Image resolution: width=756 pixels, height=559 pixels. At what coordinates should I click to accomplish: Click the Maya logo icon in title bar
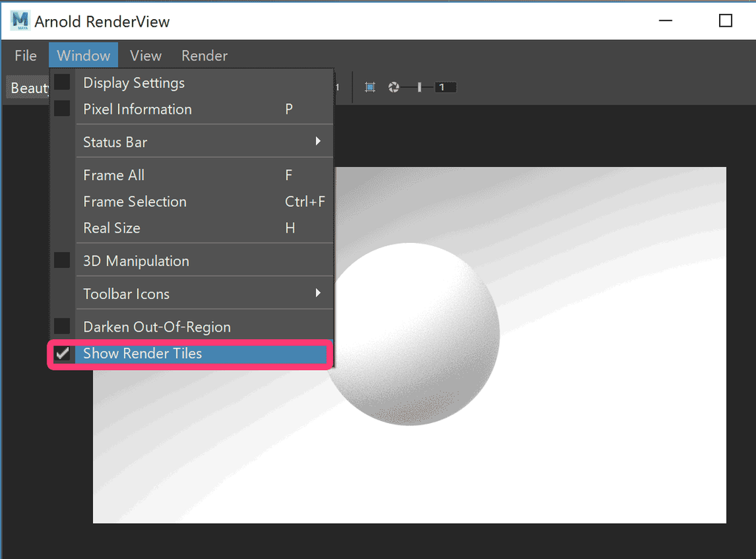[x=20, y=21]
